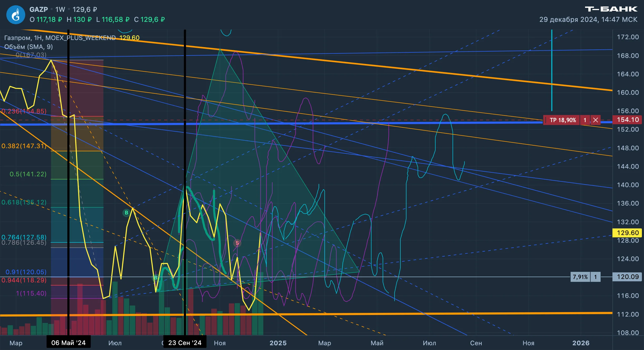Click the Fibonacci 0.382(147.31) level label
This screenshot has height=350, width=644.
click(24, 146)
